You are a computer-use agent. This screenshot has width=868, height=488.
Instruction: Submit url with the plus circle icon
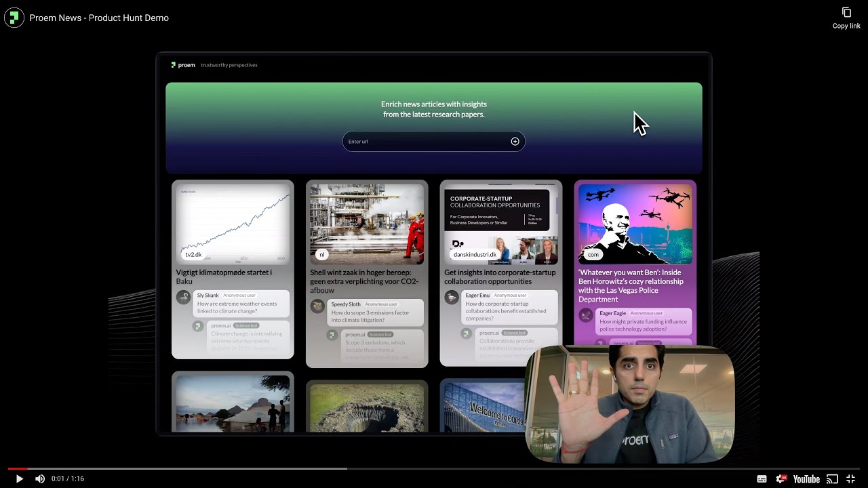point(515,141)
